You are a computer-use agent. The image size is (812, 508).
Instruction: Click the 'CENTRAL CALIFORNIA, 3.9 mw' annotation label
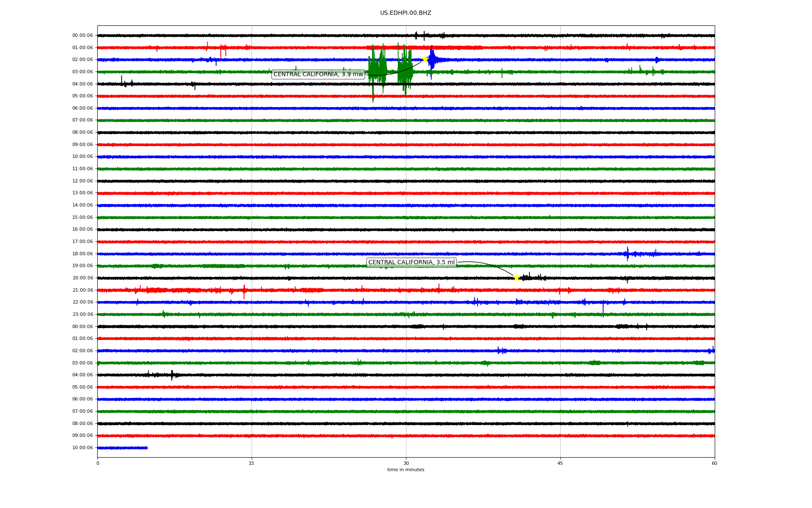(318, 75)
